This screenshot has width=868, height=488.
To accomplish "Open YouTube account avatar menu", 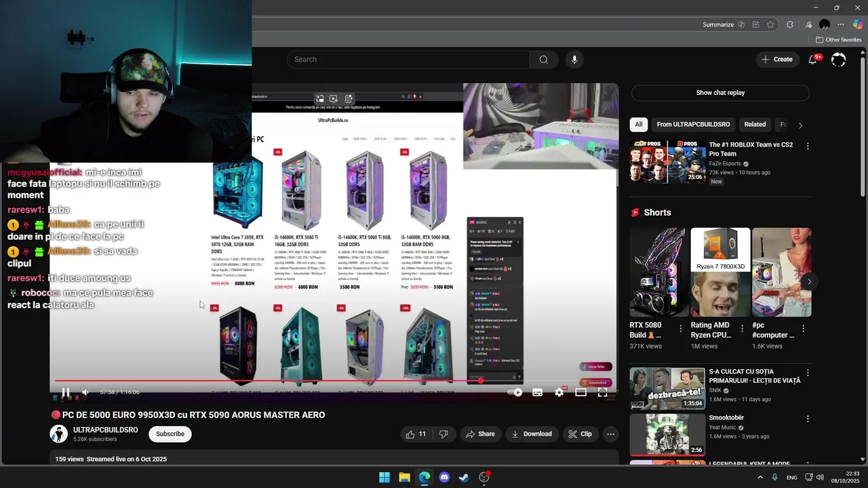I will tap(839, 60).
